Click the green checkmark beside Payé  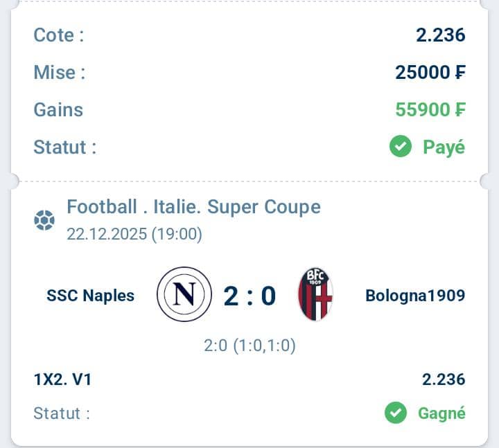pos(401,147)
